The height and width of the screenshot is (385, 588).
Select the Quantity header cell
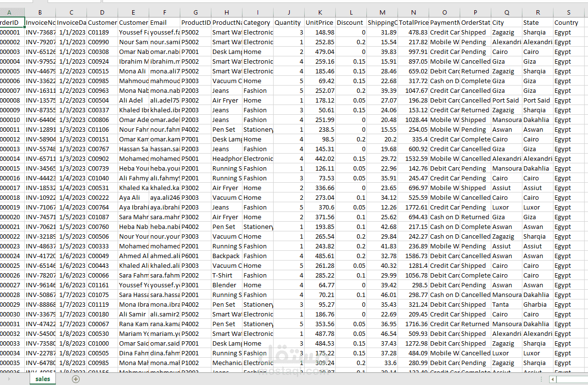[x=289, y=22]
